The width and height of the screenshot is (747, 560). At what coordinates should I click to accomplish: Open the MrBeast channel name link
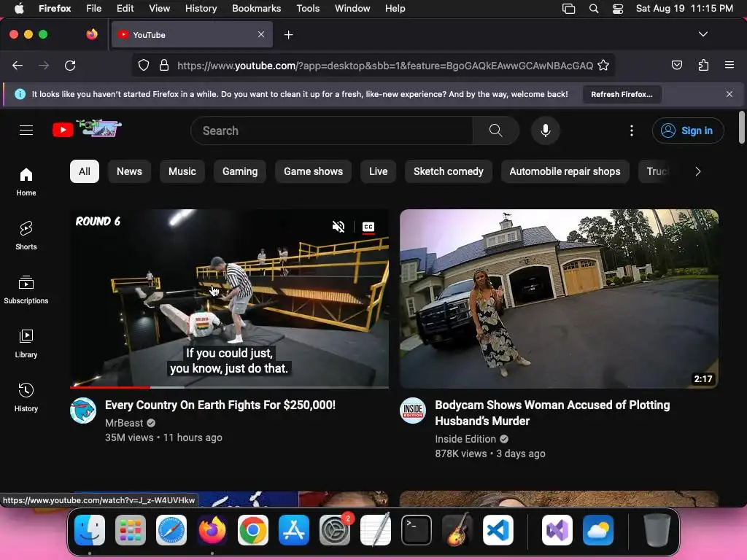pyautogui.click(x=124, y=423)
